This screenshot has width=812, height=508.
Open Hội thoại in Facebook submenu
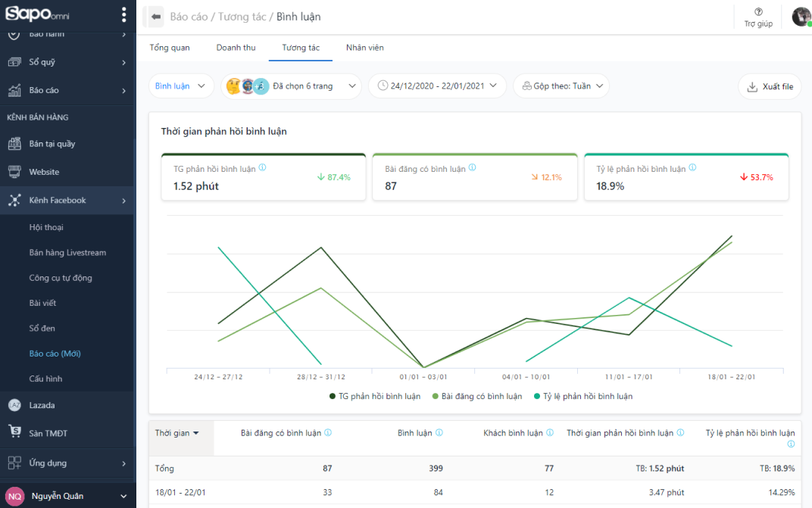(x=46, y=227)
